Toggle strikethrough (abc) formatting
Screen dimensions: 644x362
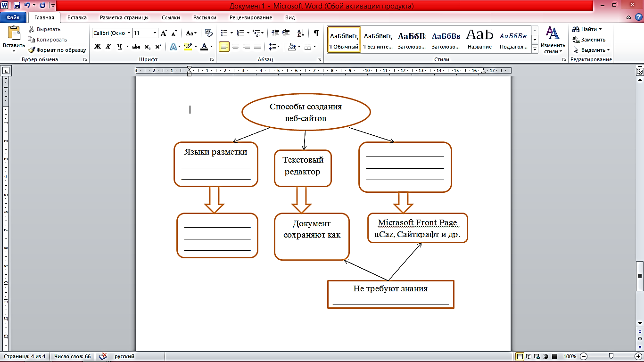136,46
